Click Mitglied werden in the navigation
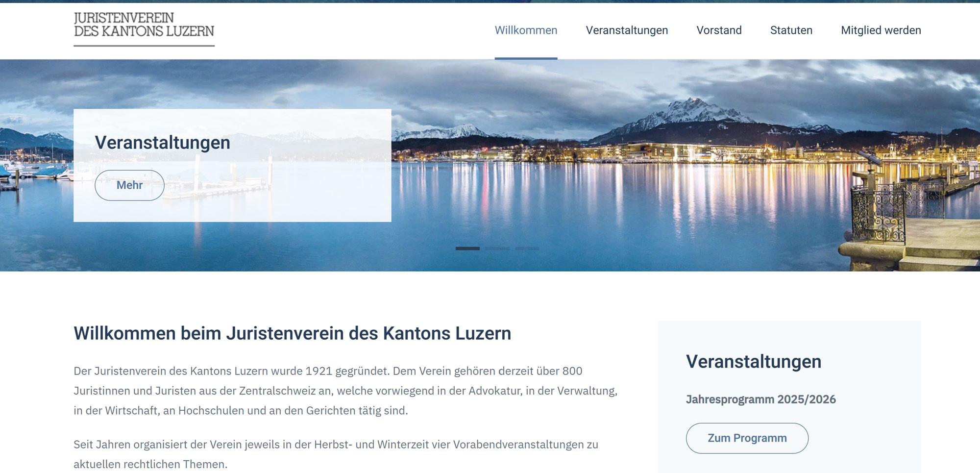This screenshot has width=980, height=473. coord(881,30)
